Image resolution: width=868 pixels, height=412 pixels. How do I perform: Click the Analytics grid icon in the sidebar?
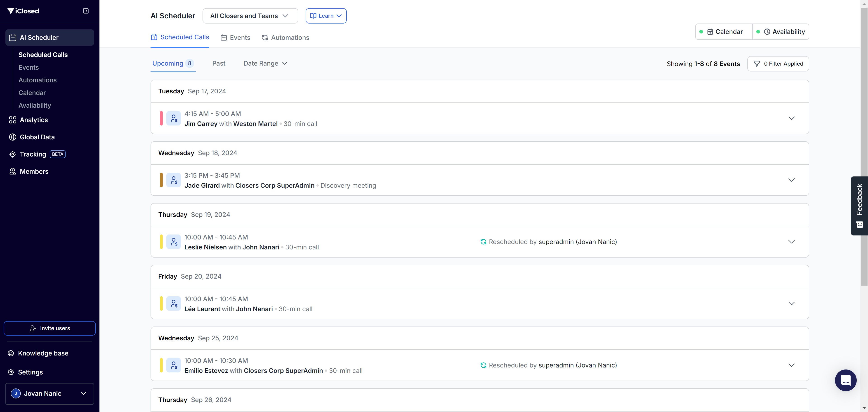coord(12,120)
